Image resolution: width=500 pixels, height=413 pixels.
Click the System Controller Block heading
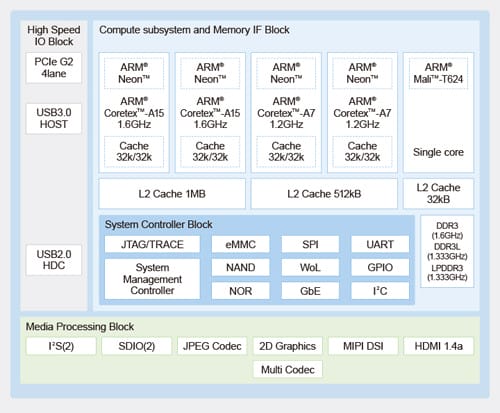tap(158, 224)
